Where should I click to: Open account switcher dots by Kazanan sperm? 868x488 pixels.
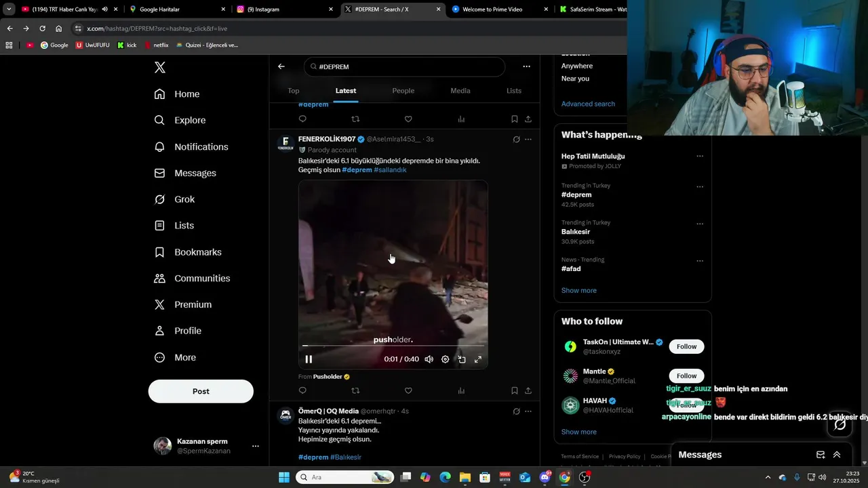(256, 446)
